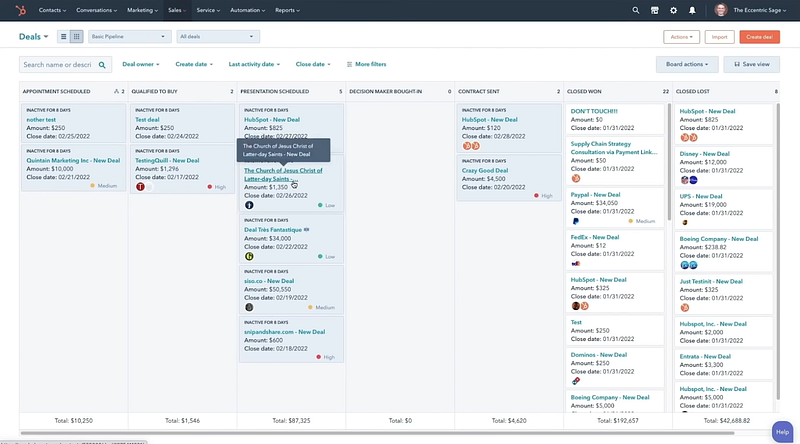The width and height of the screenshot is (800, 444).
Task: Click the Closed Lost column scrollbar
Action: pos(778,252)
